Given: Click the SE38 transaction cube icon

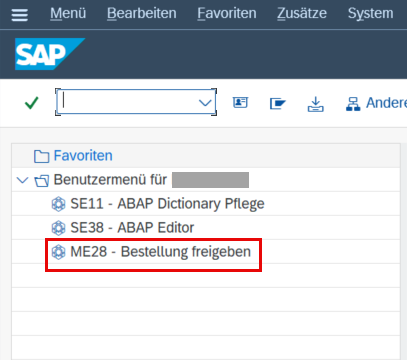Looking at the screenshot, I should [58, 228].
